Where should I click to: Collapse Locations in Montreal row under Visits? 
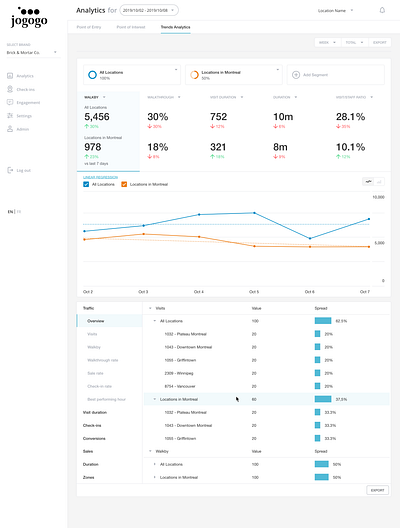click(155, 399)
